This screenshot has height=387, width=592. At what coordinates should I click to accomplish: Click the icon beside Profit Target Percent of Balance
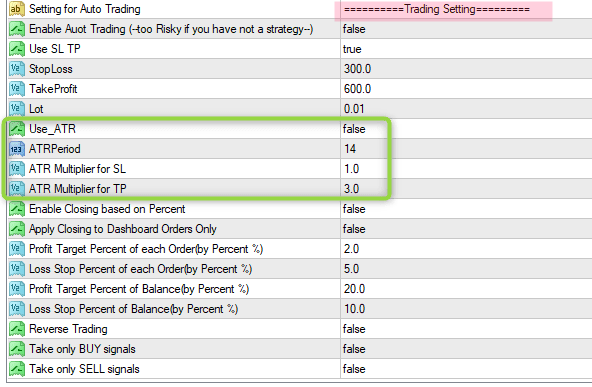tap(17, 289)
